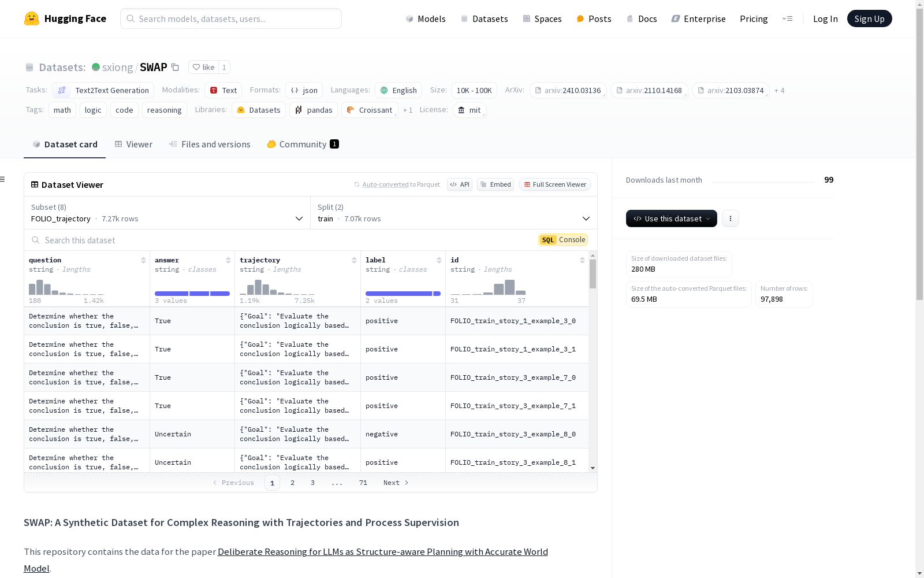
Task: Open more options three-dot button
Action: pyautogui.click(x=731, y=218)
